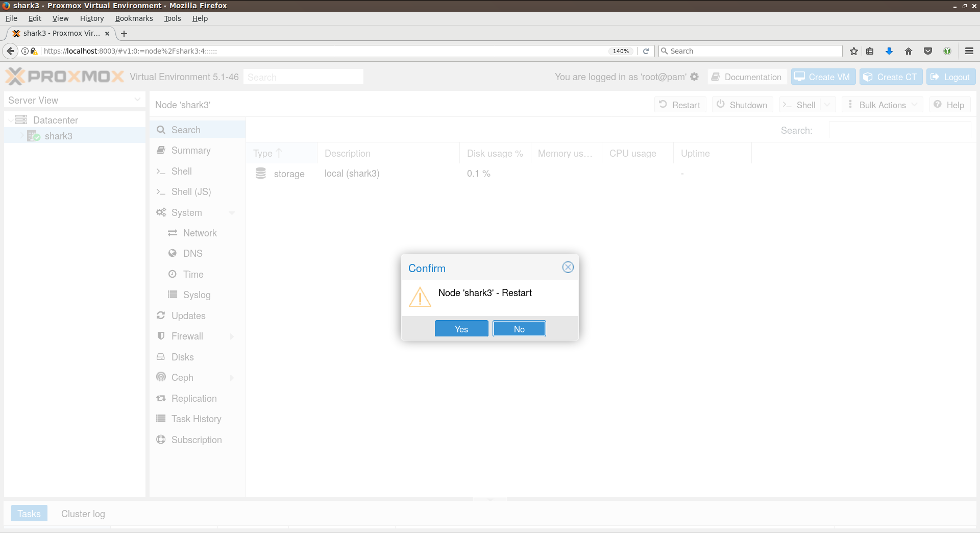Click the storage database icon in row

click(x=261, y=173)
